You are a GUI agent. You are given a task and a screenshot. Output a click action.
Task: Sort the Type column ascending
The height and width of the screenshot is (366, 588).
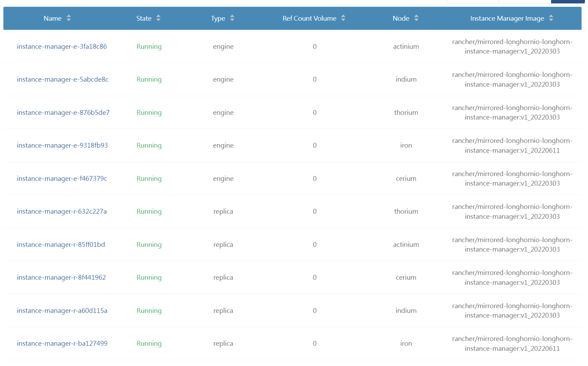232,16
